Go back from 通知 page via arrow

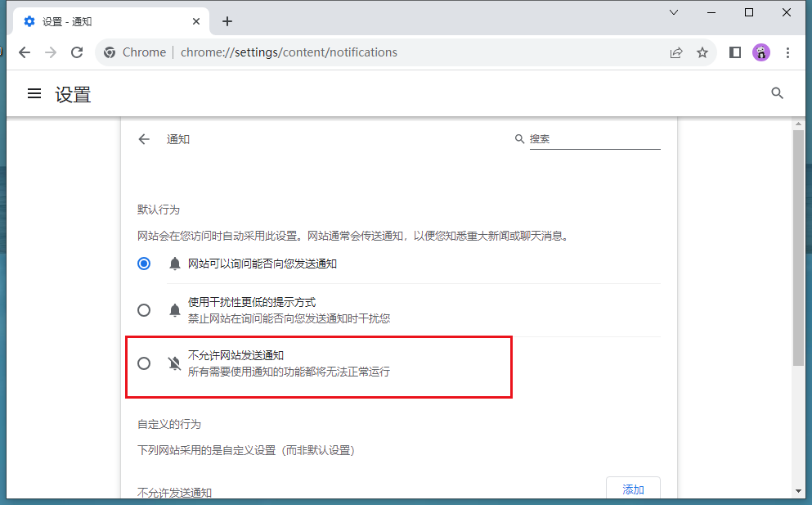tap(144, 139)
